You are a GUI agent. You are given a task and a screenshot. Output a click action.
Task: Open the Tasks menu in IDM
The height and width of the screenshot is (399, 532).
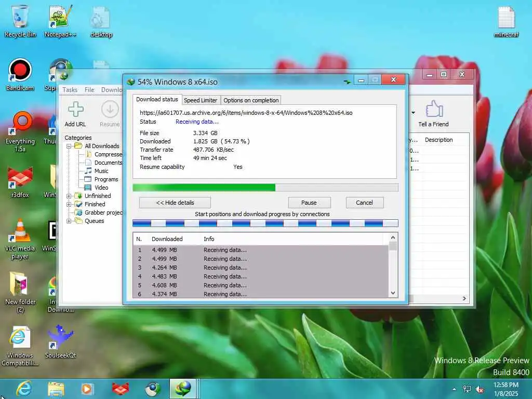(70, 90)
